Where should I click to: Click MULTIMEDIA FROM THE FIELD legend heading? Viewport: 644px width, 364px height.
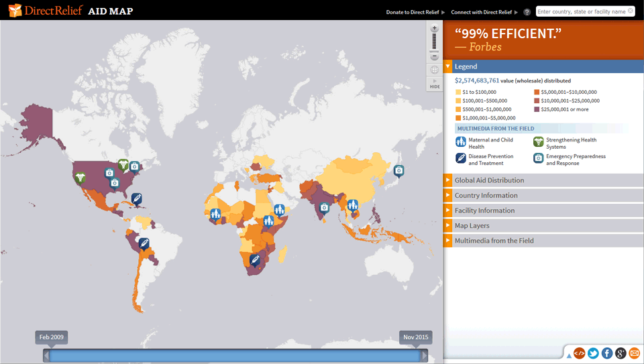(x=496, y=129)
